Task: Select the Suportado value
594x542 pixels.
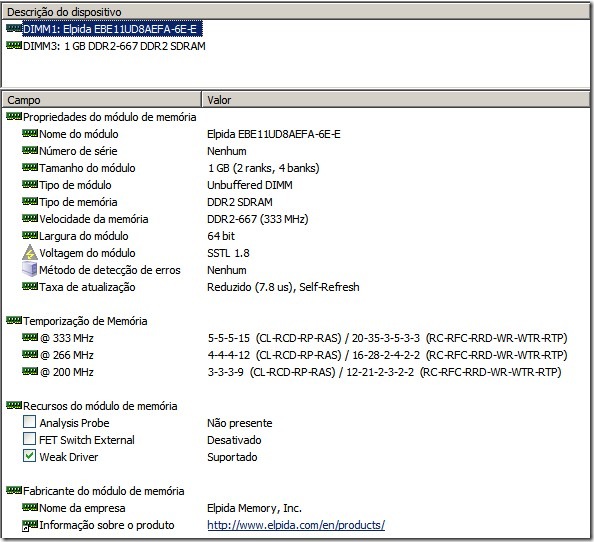Action: (232, 457)
